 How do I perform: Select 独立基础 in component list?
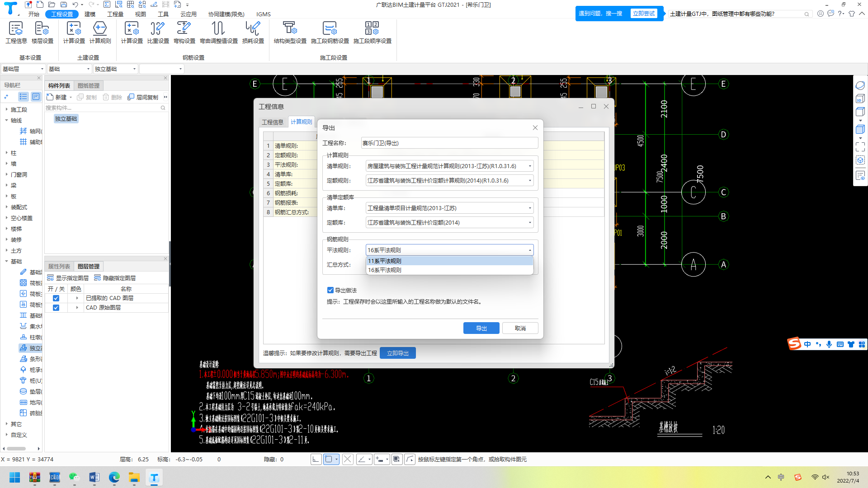click(x=66, y=118)
